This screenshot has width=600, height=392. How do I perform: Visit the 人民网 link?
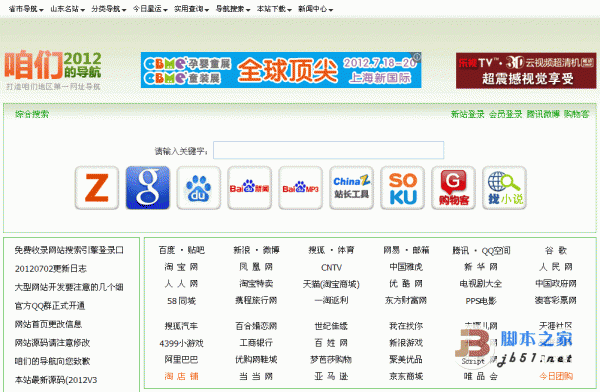556,267
